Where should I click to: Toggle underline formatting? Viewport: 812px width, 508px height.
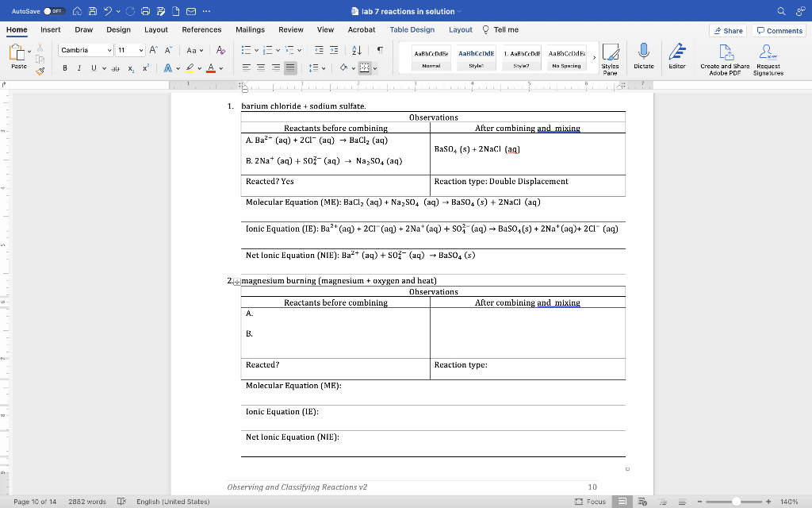(x=94, y=68)
